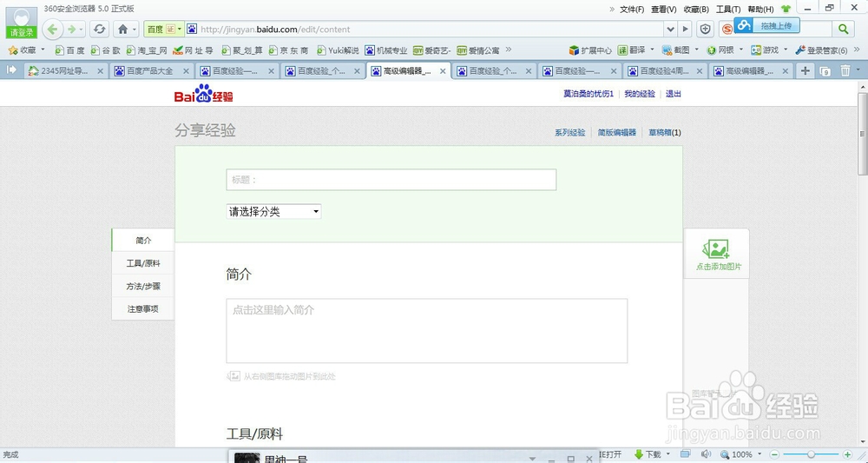Close the active 高级编辑器 tab
The height and width of the screenshot is (463, 868).
[x=443, y=71]
